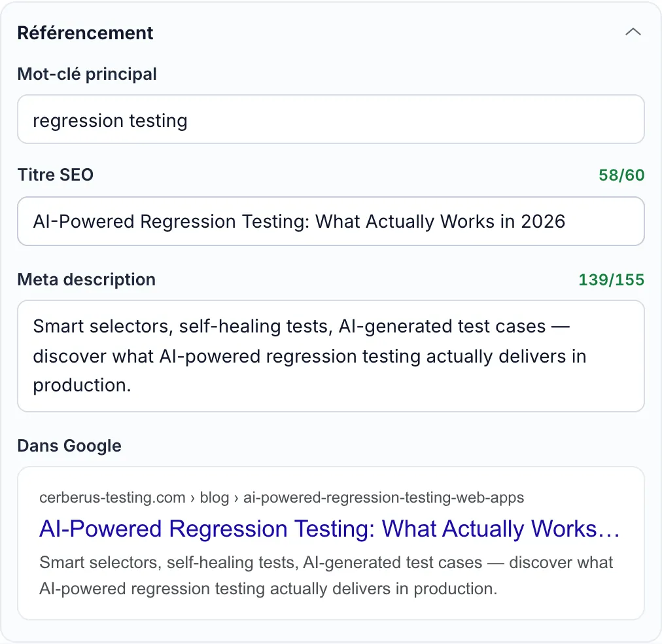
Task: Collapse the Référencement section chevron
Action: tap(633, 32)
